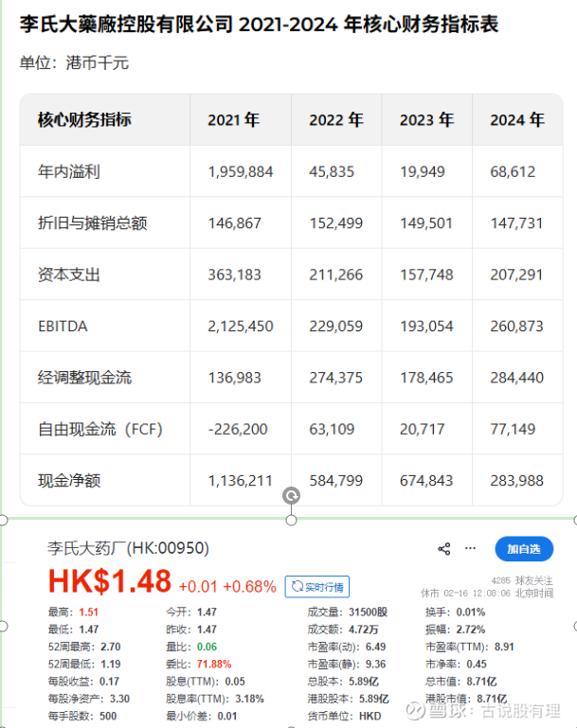Click the cell value 674,843
Screen dimensions: 577x728
point(426,481)
